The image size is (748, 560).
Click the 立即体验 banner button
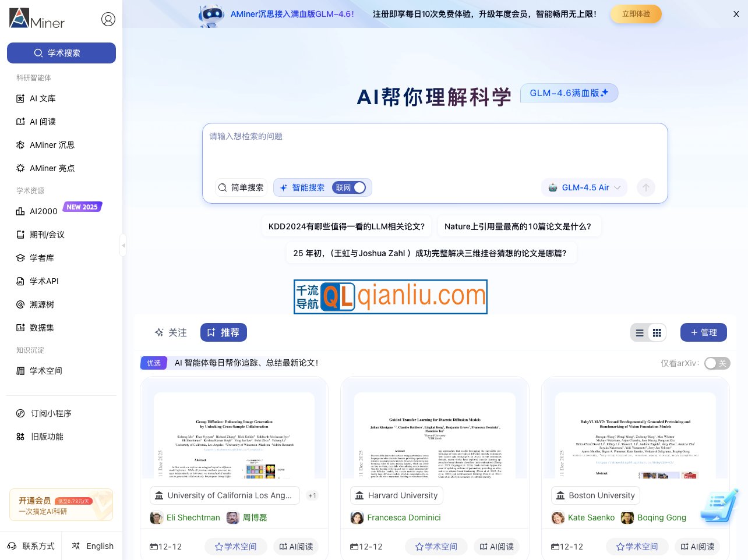coord(636,14)
